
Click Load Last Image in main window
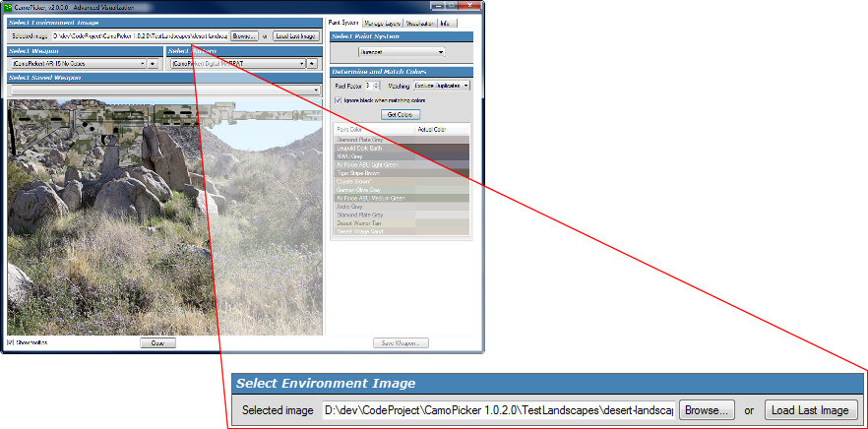tap(296, 36)
